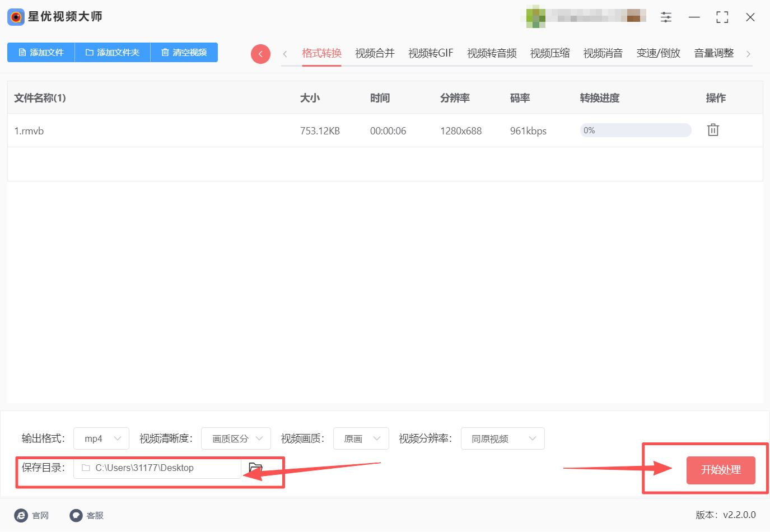Click the 操作 column header
770x532 pixels.
click(x=716, y=98)
